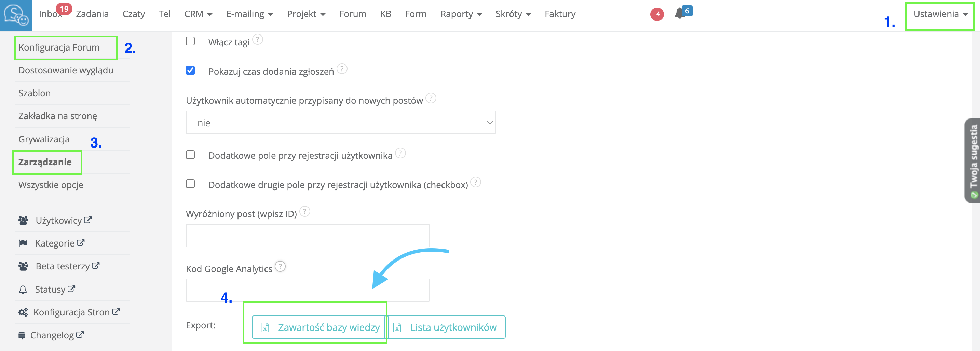
Task: Click help icon next to Kod Google Analytics
Action: (x=280, y=267)
